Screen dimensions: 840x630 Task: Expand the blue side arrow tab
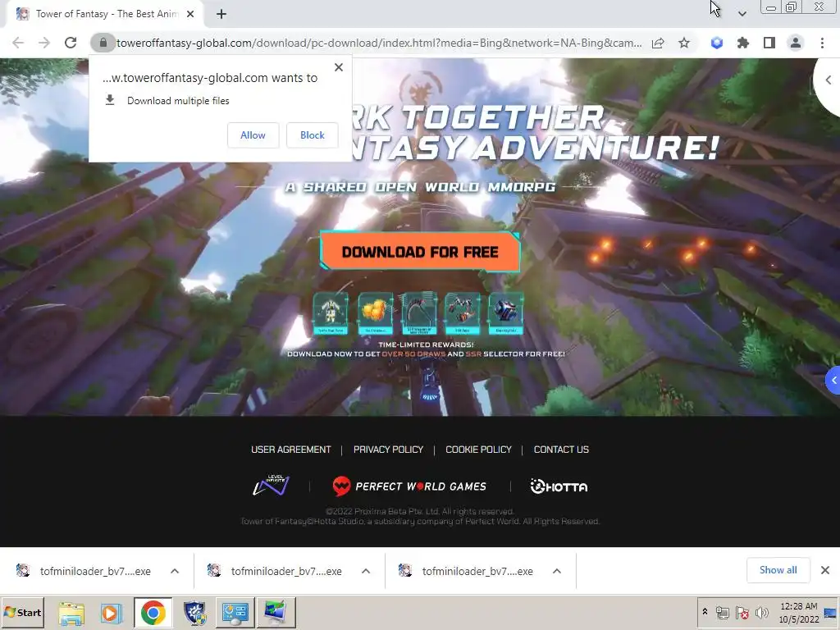pyautogui.click(x=833, y=381)
